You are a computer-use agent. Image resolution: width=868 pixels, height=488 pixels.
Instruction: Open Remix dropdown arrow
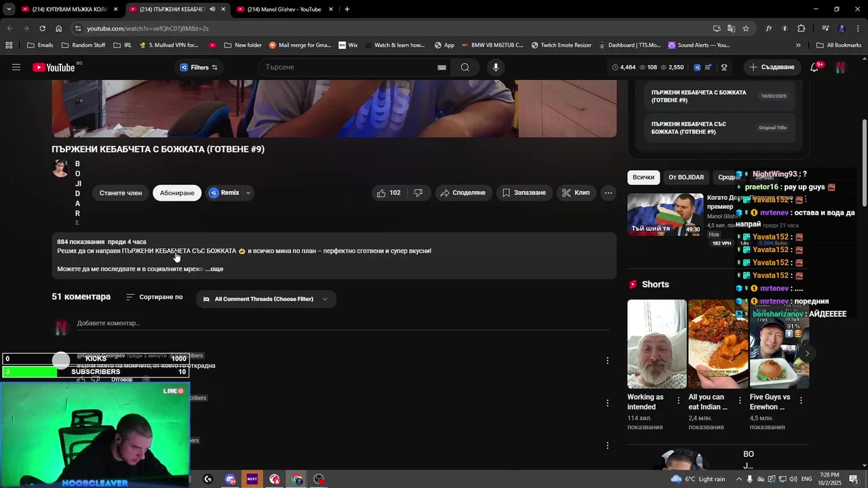(x=248, y=192)
